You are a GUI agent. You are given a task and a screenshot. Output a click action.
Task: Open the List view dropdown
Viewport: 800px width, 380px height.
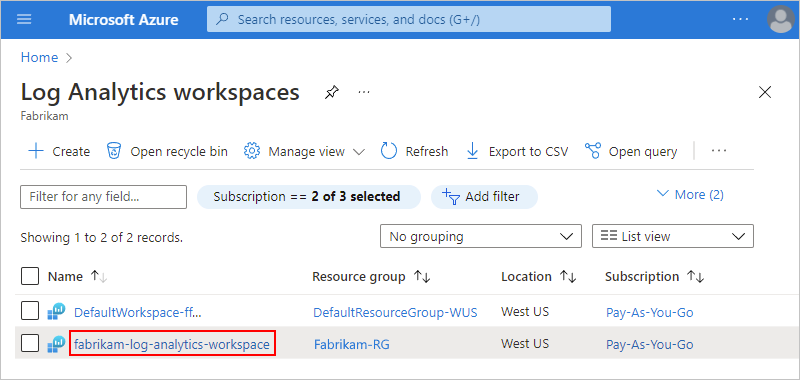672,236
